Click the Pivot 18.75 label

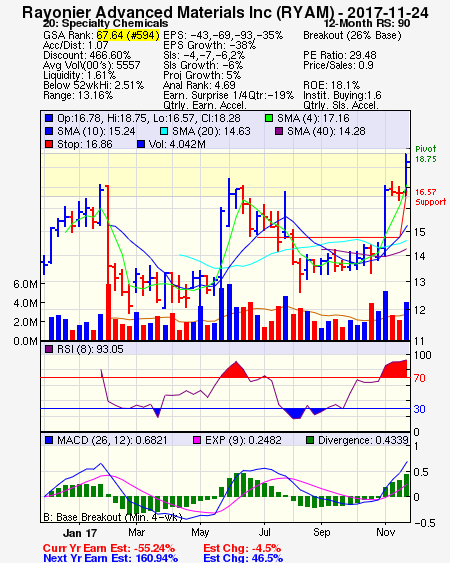(426, 154)
